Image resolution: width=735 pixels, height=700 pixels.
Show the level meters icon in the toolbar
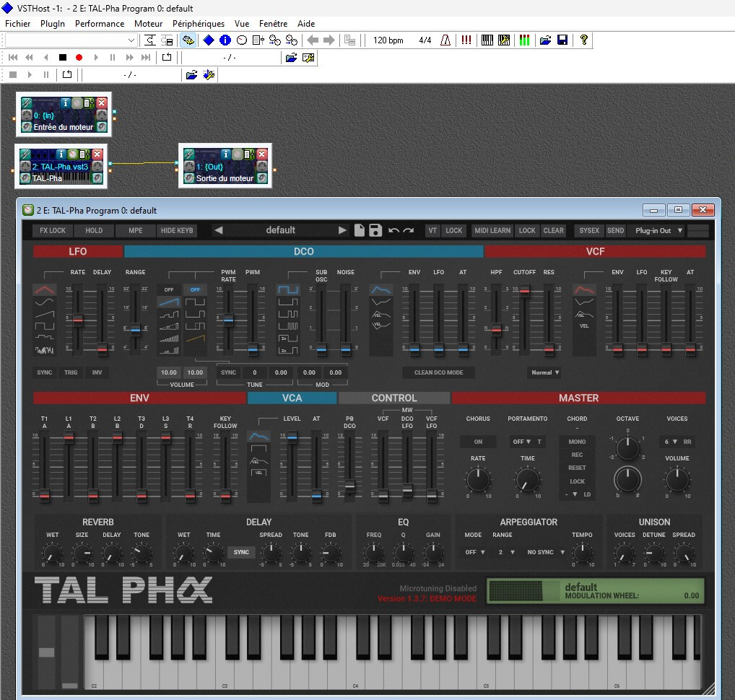click(524, 40)
